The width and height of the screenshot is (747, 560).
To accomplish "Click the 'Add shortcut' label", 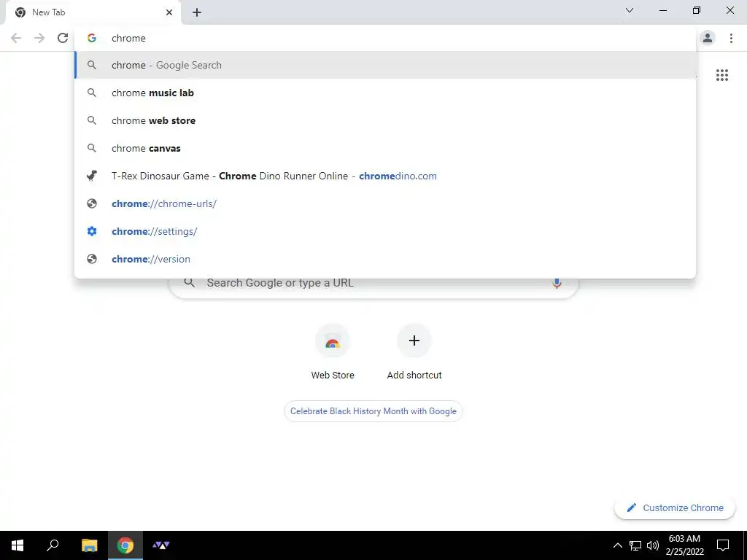I will [414, 376].
